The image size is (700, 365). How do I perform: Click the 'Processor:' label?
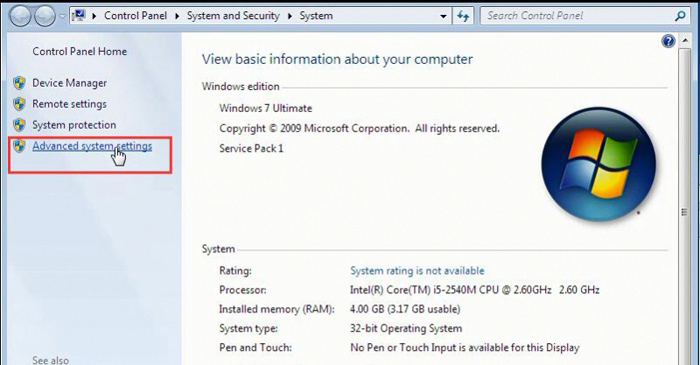pos(242,290)
